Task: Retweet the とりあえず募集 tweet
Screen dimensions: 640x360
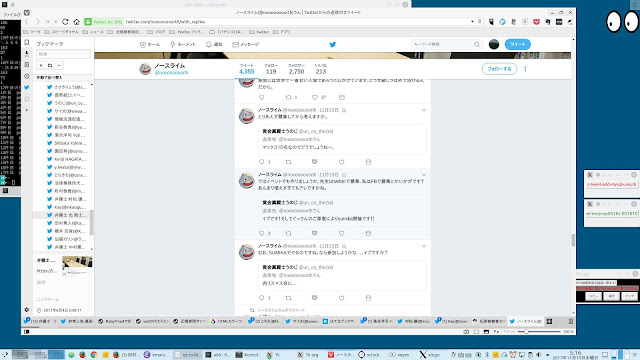Action: tap(288, 162)
